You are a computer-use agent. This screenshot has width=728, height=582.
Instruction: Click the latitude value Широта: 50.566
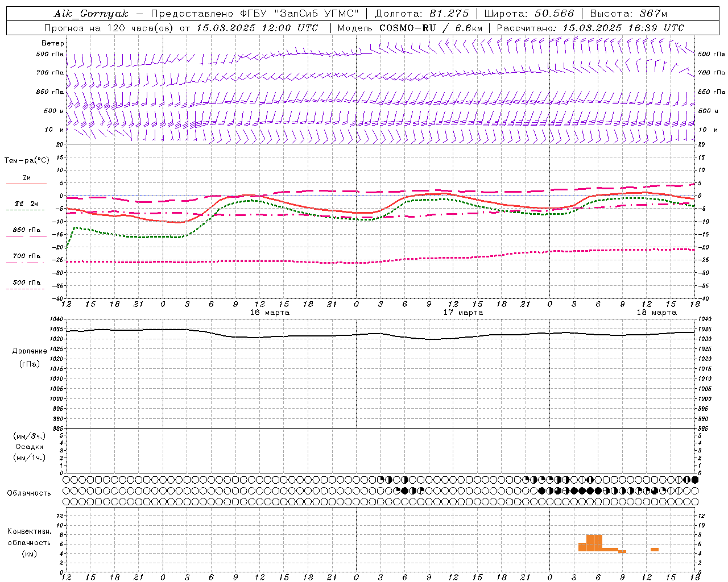click(529, 14)
